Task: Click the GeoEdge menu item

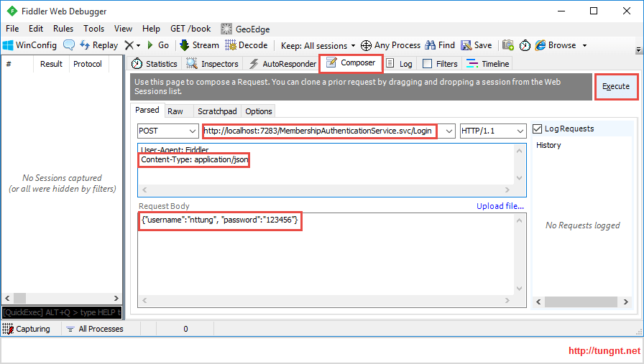Action: tap(245, 29)
